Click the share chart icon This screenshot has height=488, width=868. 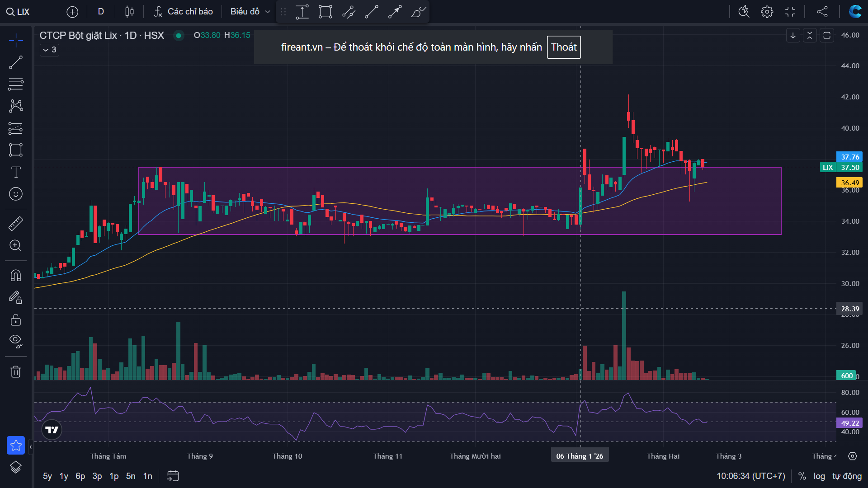822,12
